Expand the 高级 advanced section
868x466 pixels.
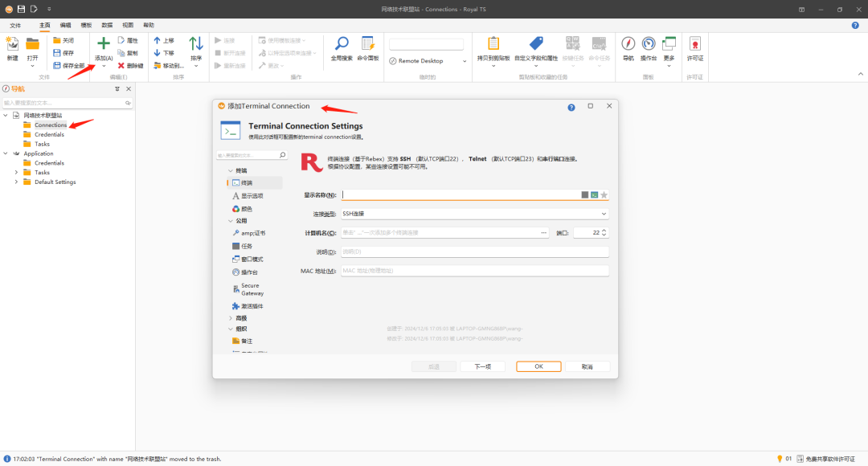[x=231, y=318]
